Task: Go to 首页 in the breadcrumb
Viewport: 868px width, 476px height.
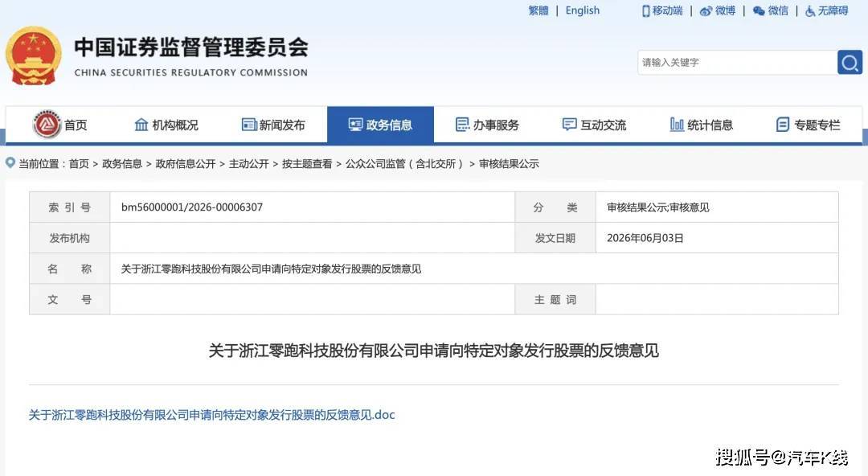Action: coord(79,164)
